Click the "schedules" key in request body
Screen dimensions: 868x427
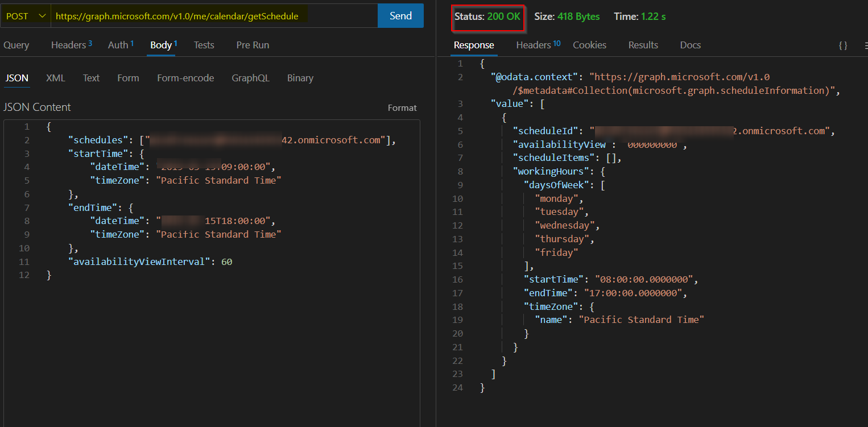click(98, 140)
